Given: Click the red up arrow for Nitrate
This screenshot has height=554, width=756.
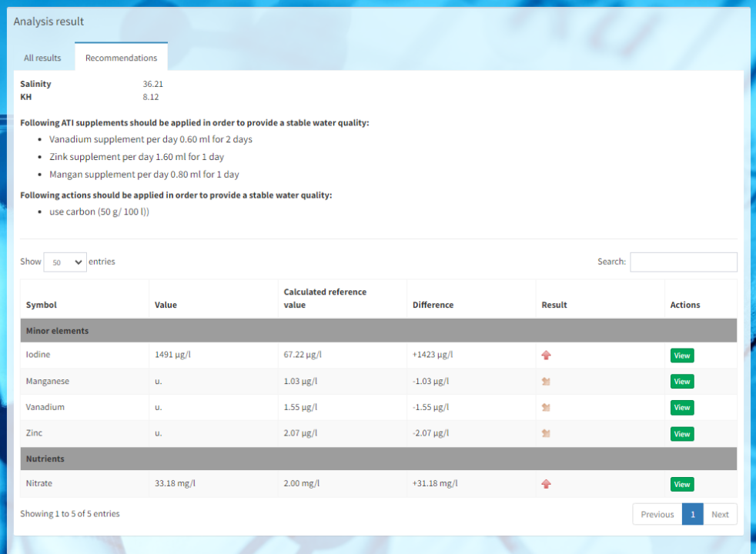Looking at the screenshot, I should [546, 484].
